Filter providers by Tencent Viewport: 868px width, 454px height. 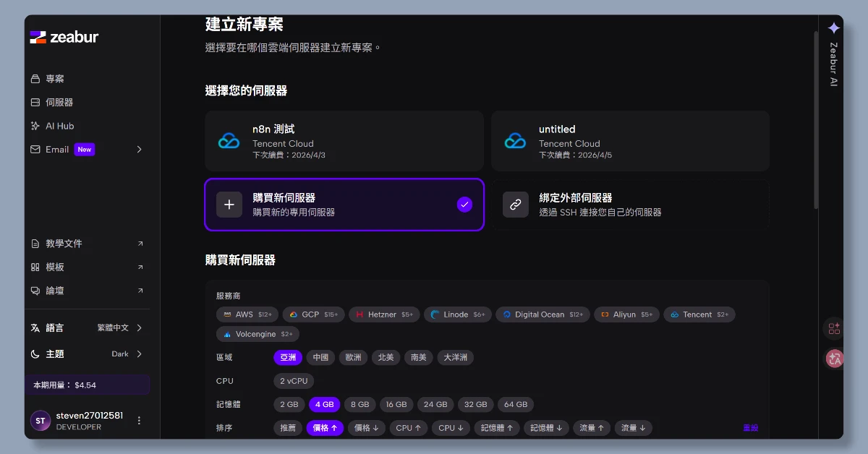pos(699,314)
